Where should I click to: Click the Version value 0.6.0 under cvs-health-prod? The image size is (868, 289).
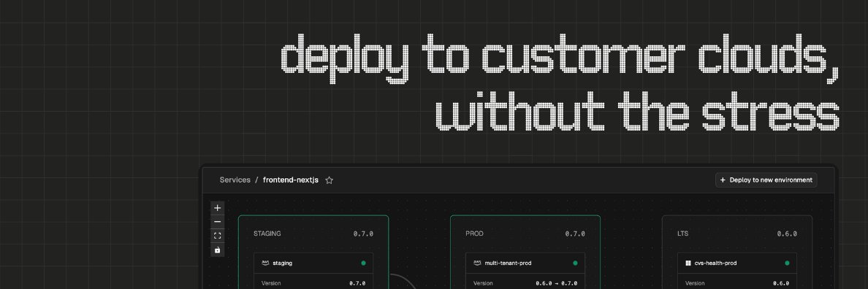(x=780, y=283)
